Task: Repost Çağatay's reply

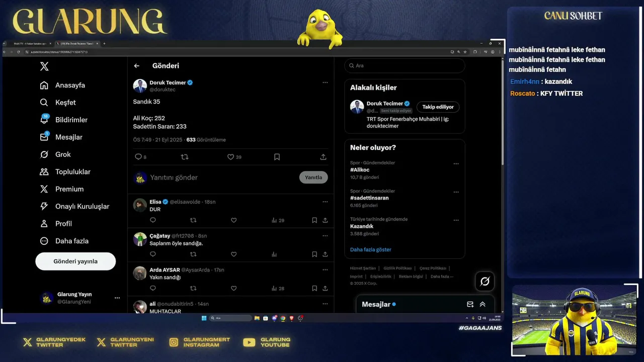Action: (x=193, y=254)
